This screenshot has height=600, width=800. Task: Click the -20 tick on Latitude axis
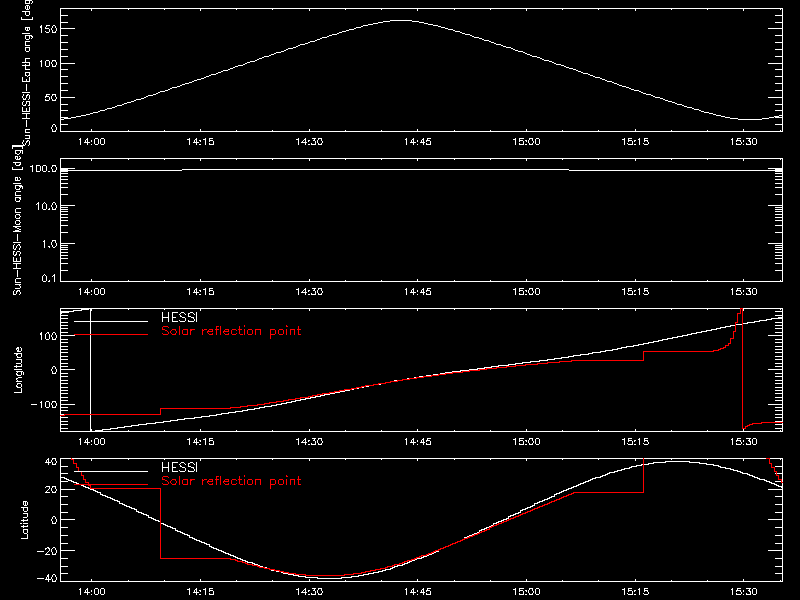click(x=47, y=551)
